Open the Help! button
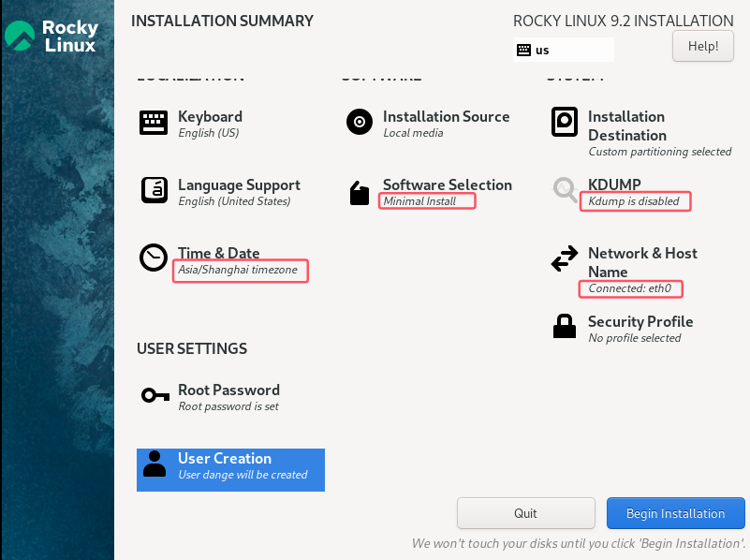This screenshot has height=560, width=750. click(702, 46)
